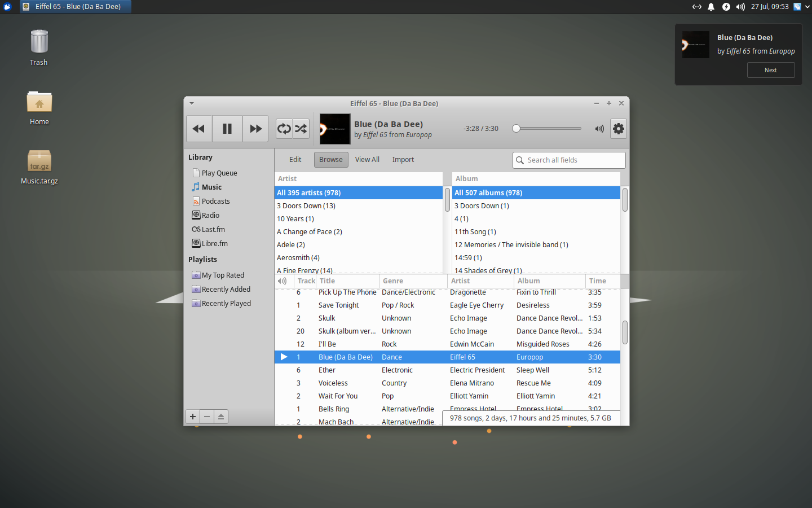Enable repeat playback
The image size is (812, 508).
pyautogui.click(x=284, y=129)
